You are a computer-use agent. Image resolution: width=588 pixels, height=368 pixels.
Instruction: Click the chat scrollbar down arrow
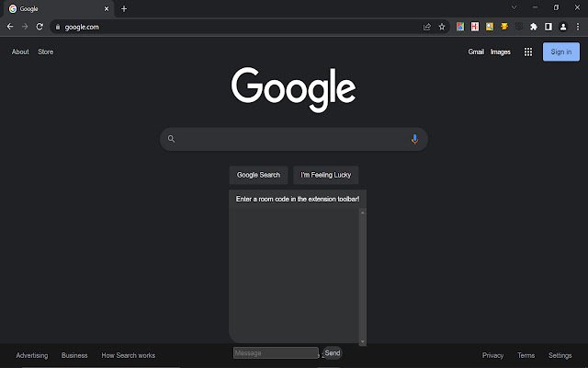point(363,341)
